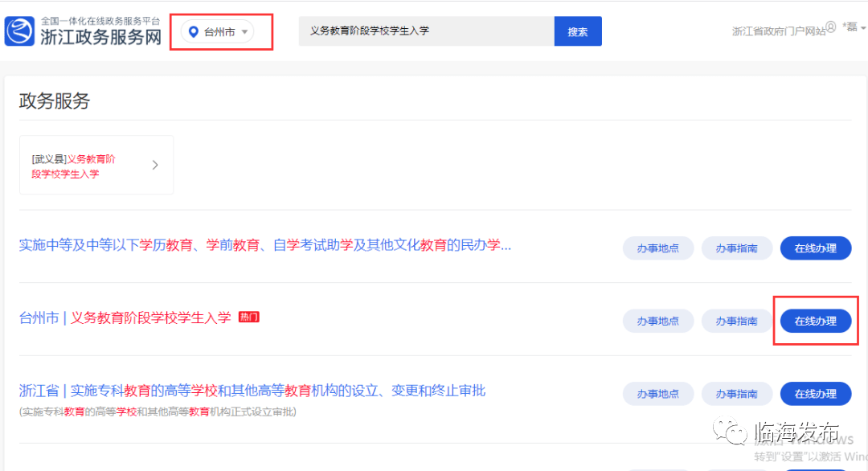The image size is (868, 471).
Task: Click 在线办理 for 台州市义务教育阶段学校学生入学
Action: coord(816,320)
